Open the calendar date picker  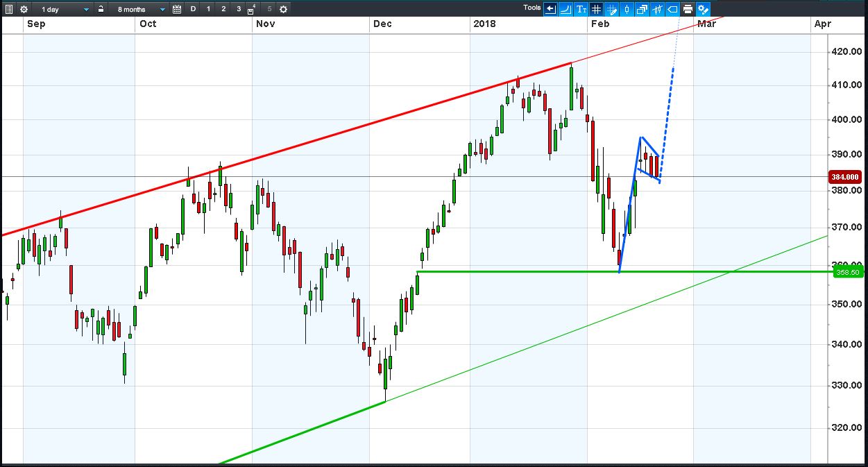pos(177,9)
